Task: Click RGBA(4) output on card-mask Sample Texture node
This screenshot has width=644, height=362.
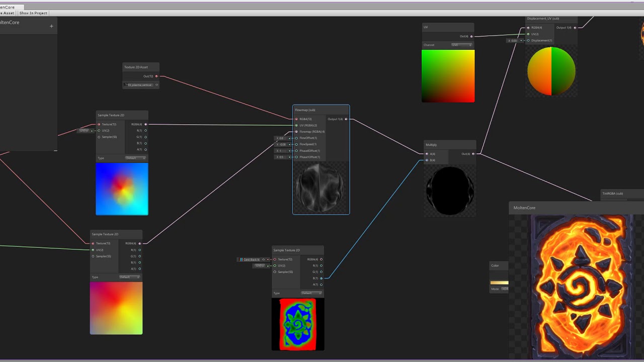Action: pos(321,259)
